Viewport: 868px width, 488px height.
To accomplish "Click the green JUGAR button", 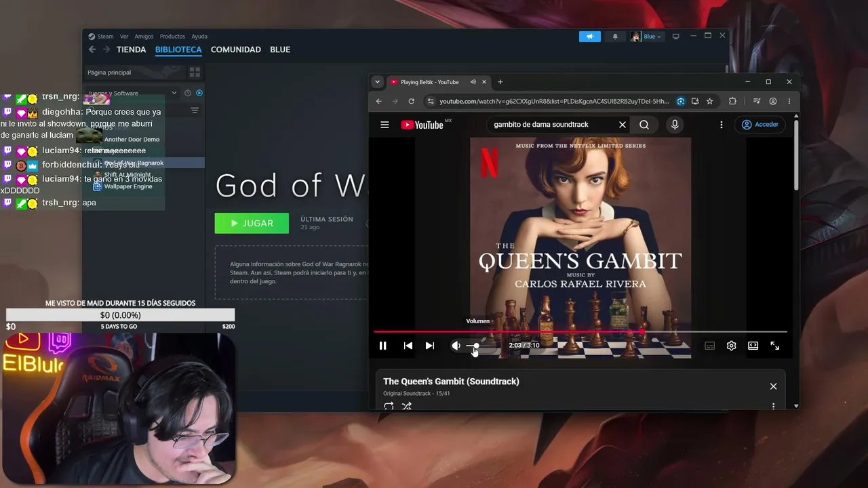I will point(252,223).
